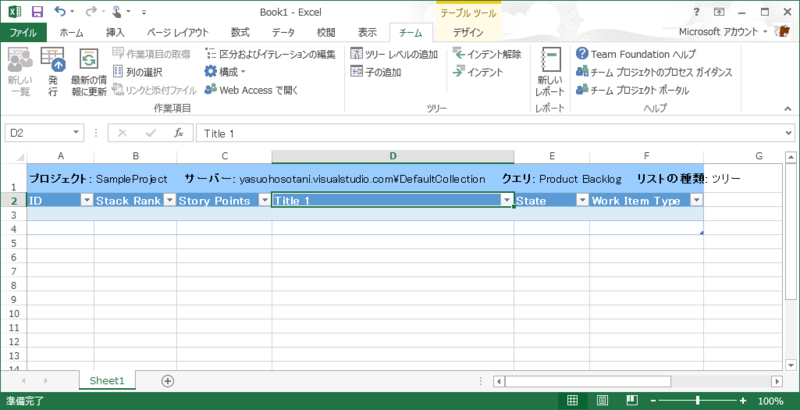The height and width of the screenshot is (410, 800).
Task: Click the formula bar confirm checkmark icon
Action: coord(151,133)
